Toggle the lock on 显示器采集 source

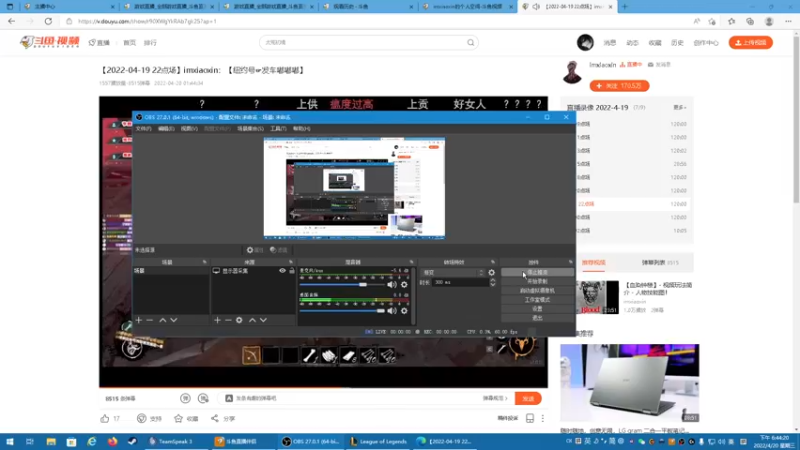[292, 270]
